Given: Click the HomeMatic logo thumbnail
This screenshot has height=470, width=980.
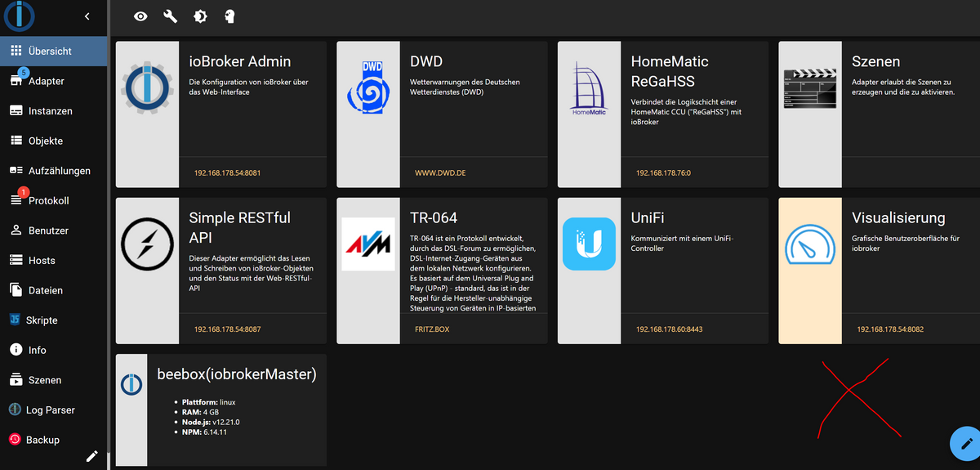Looking at the screenshot, I should pos(589,88).
